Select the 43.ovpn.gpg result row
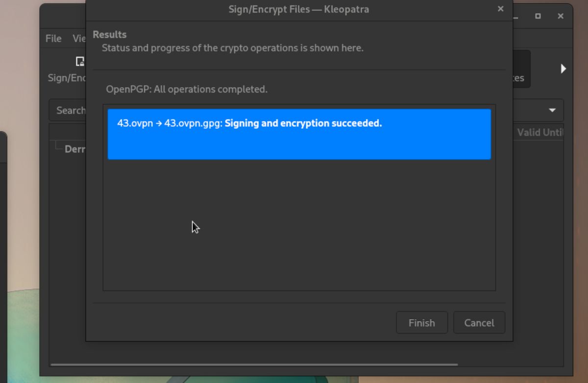The width and height of the screenshot is (588, 383). [x=299, y=134]
